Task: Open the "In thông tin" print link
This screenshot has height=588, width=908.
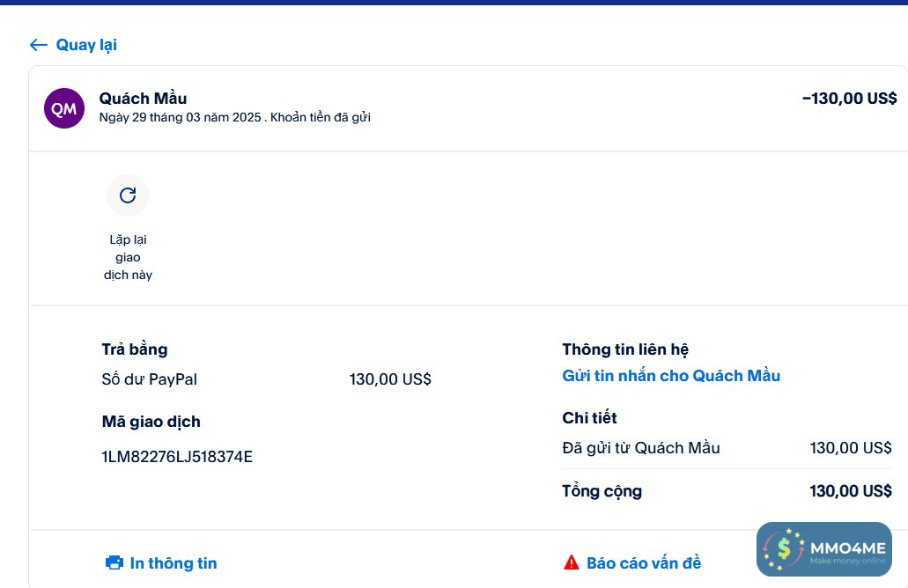Action: pyautogui.click(x=173, y=563)
